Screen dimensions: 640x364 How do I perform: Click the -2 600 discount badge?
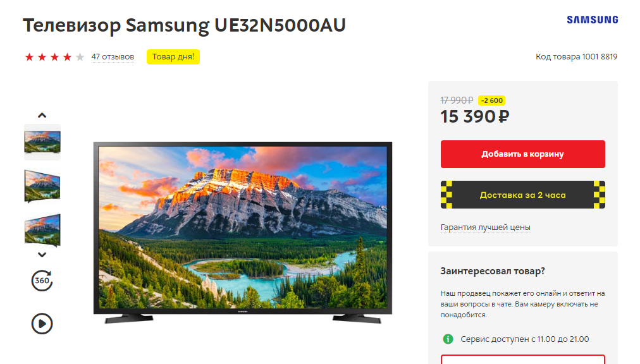click(x=491, y=100)
